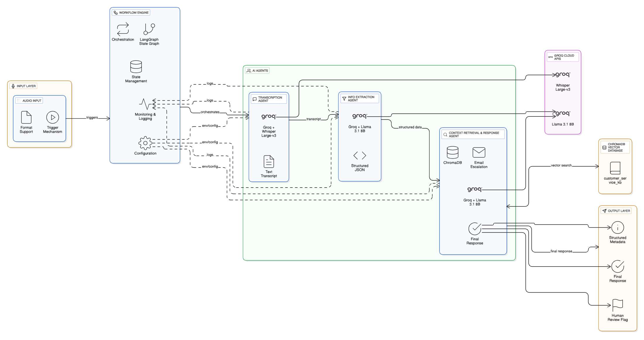Click the Configuration gear icon
The height and width of the screenshot is (340, 644).
[x=145, y=143]
